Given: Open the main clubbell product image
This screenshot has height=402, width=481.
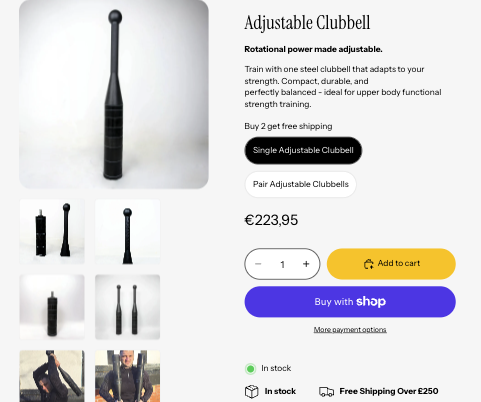Looking at the screenshot, I should pos(114,94).
